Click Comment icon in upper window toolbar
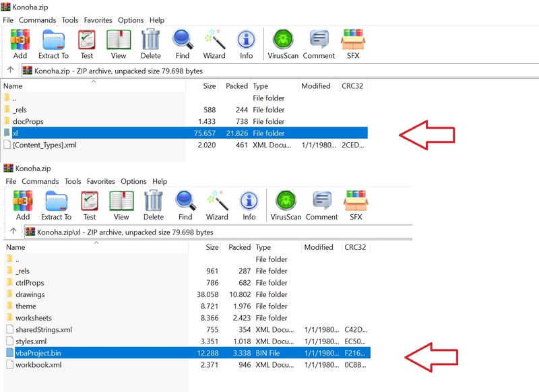The height and width of the screenshot is (392, 539). tap(319, 44)
